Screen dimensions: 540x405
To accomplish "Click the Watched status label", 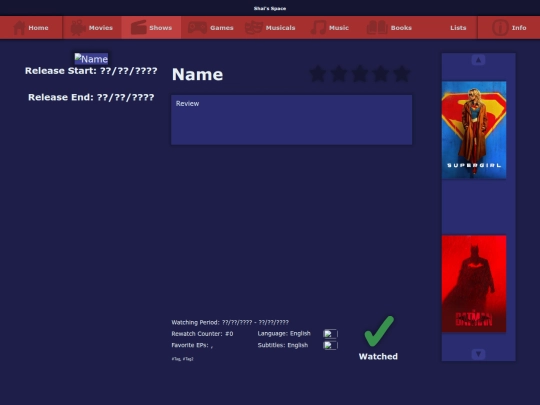I will pyautogui.click(x=378, y=356).
